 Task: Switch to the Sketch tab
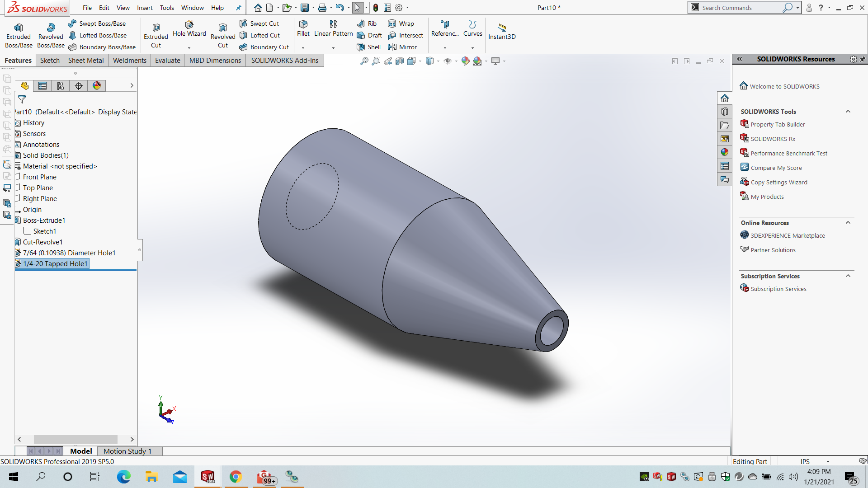point(50,61)
